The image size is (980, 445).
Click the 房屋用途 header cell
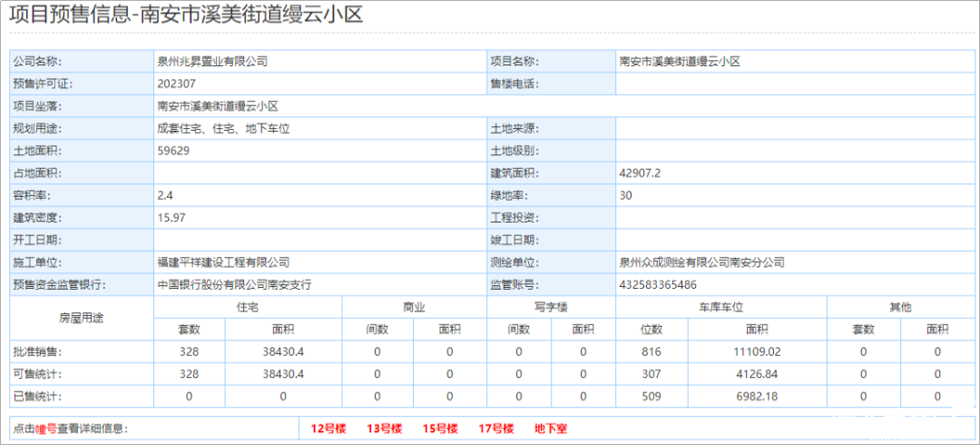tap(82, 318)
